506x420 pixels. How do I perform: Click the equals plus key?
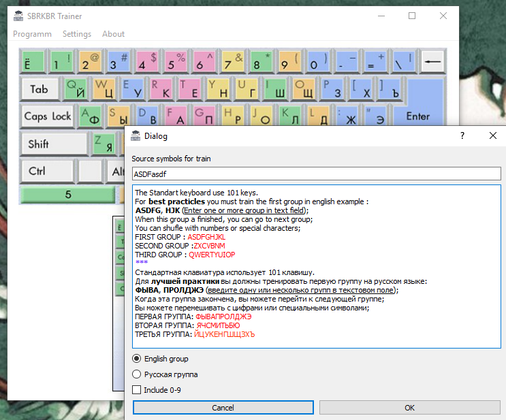click(x=375, y=61)
